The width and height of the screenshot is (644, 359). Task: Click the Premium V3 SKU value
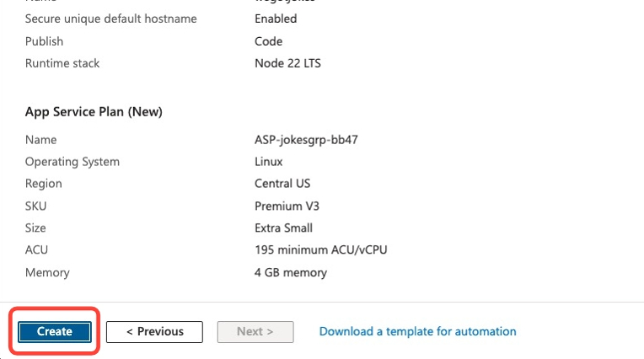287,206
